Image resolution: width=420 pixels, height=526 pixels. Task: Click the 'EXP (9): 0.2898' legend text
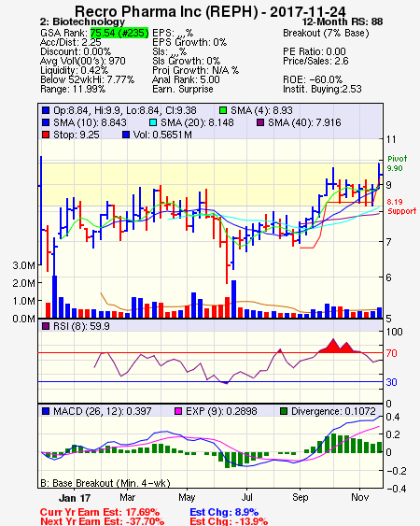[221, 411]
